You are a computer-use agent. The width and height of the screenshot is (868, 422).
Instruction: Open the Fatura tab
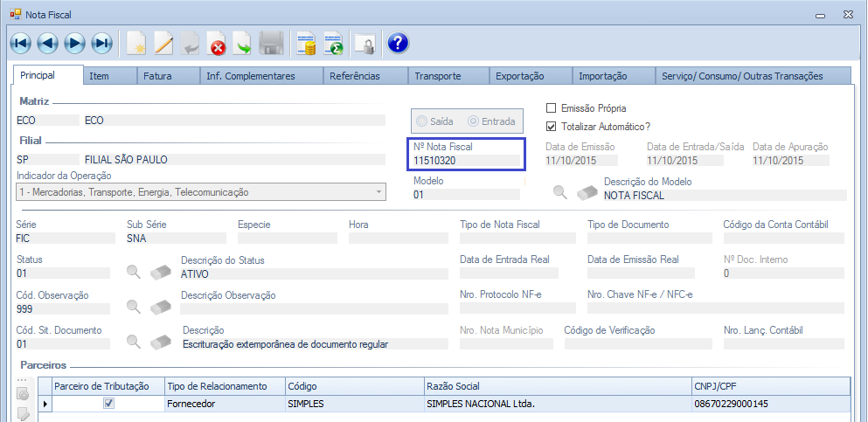coord(169,76)
